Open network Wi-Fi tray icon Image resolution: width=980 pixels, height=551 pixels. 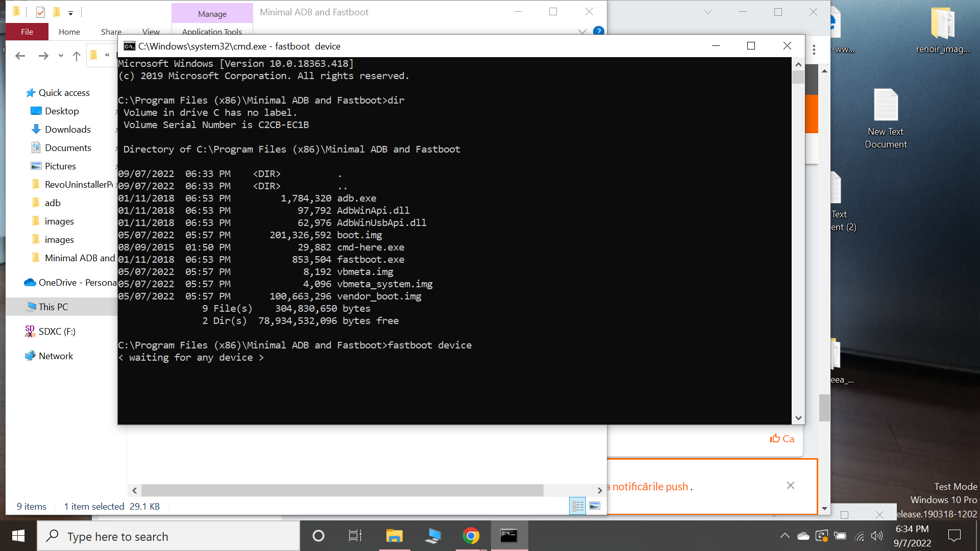coord(860,536)
